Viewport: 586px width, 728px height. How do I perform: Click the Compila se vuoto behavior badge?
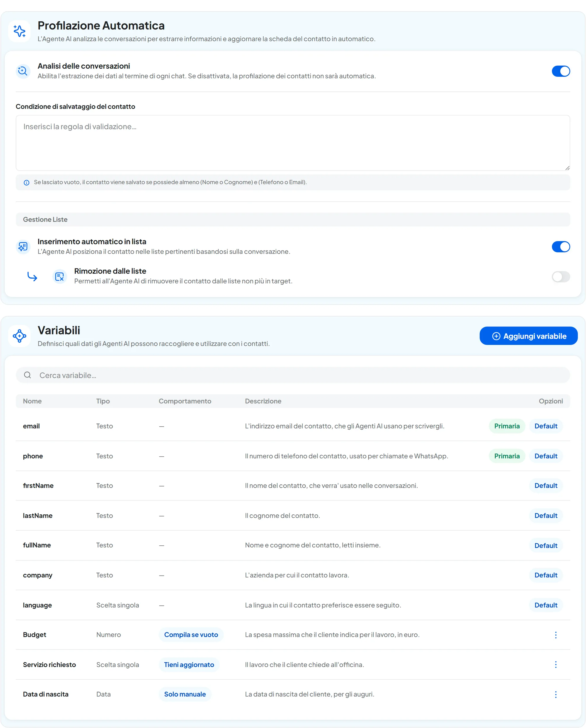[x=191, y=635]
